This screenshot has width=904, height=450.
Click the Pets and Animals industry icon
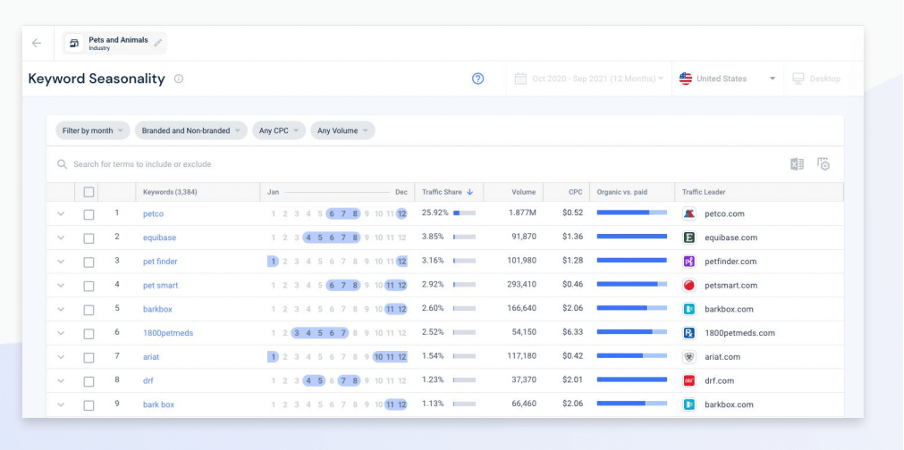point(74,43)
